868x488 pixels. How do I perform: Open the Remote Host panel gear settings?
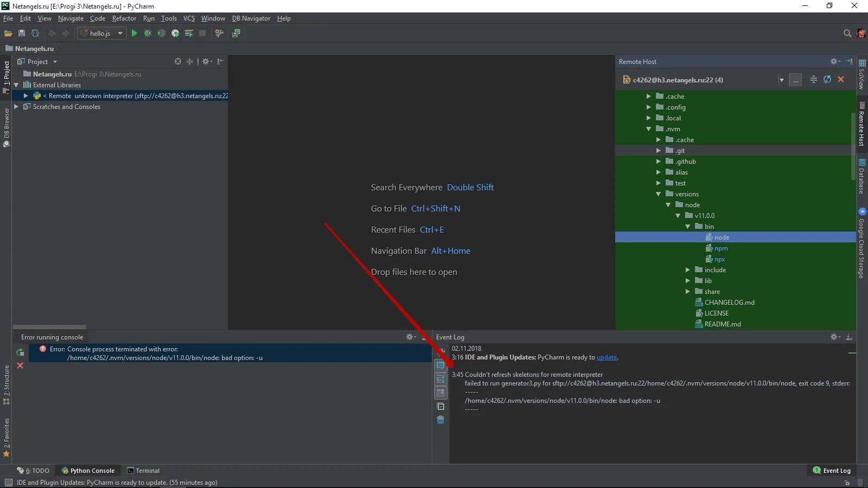coord(835,61)
